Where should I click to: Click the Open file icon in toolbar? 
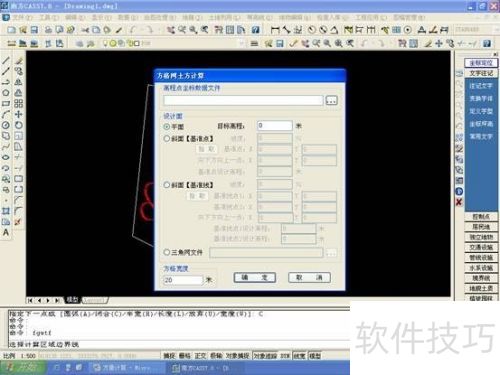click(x=23, y=30)
